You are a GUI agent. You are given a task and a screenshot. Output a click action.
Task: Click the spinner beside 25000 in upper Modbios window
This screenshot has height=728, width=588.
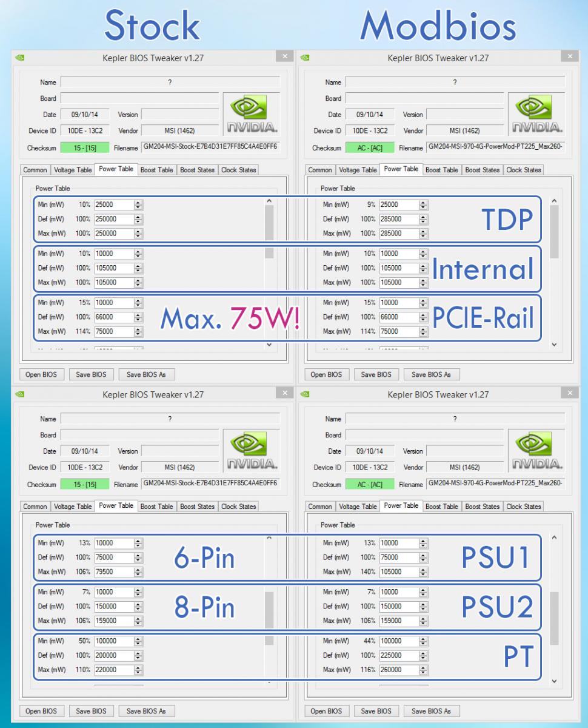point(424,205)
